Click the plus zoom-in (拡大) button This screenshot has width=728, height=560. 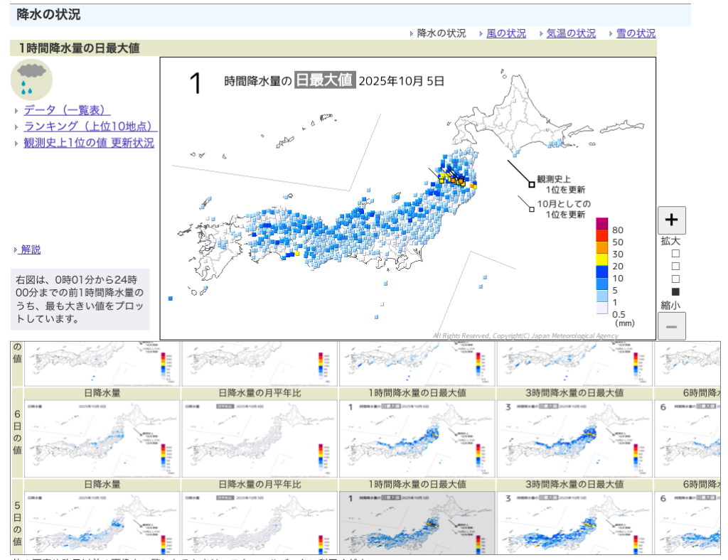click(671, 220)
